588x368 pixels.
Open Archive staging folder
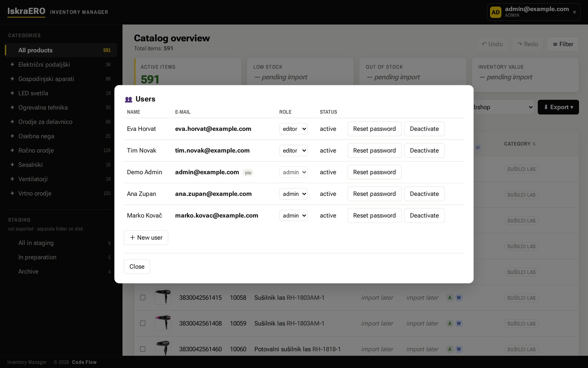click(61, 272)
